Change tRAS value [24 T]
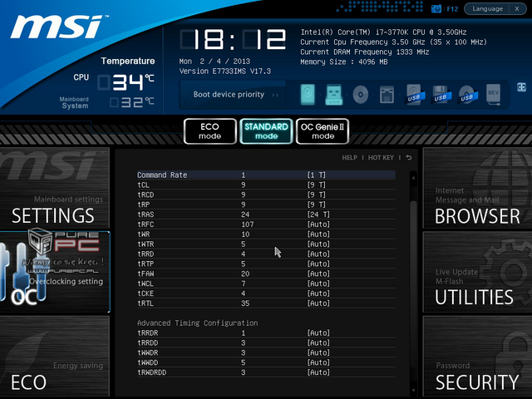 tap(318, 214)
